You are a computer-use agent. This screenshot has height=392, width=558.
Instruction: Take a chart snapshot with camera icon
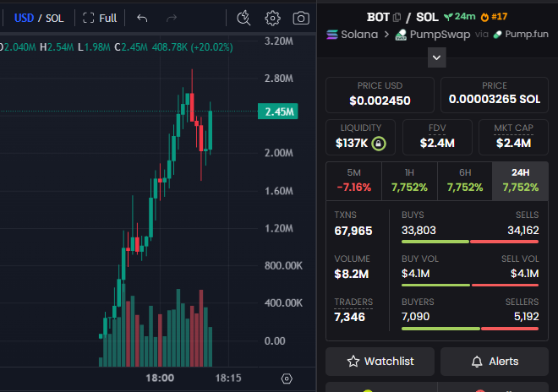click(301, 18)
